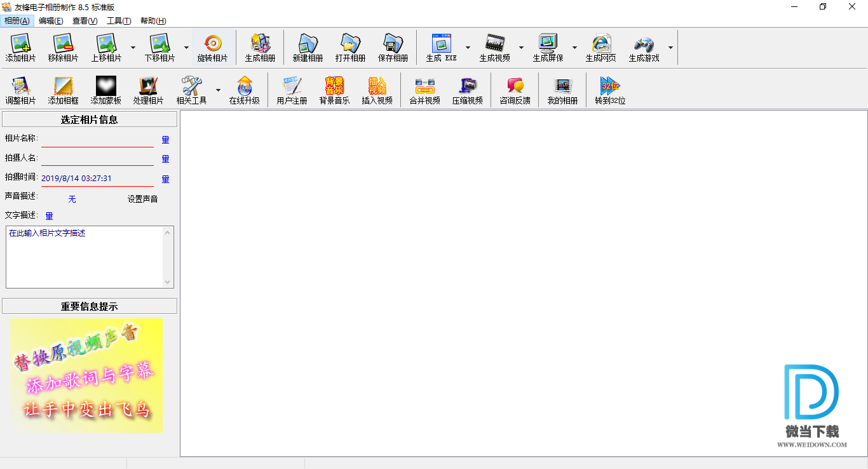Click the 在线升级 (Online upgrade) icon
Screen dimensions: 868x469
click(245, 90)
